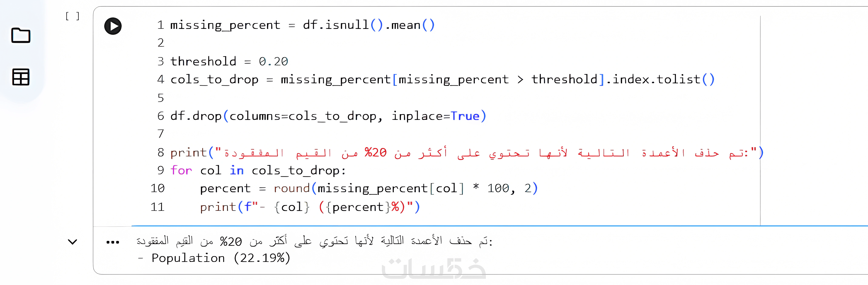Open the data table sidebar icon

(21, 77)
